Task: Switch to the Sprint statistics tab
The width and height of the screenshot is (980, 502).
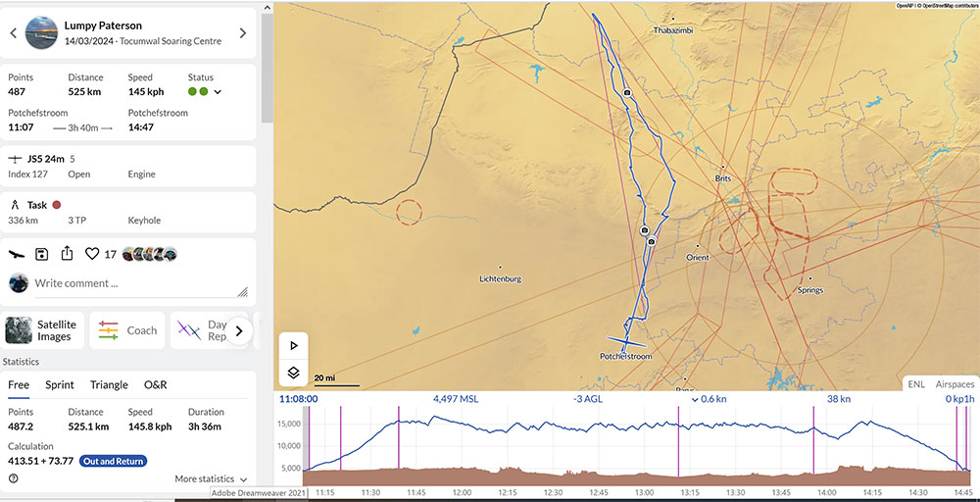Action: point(59,384)
